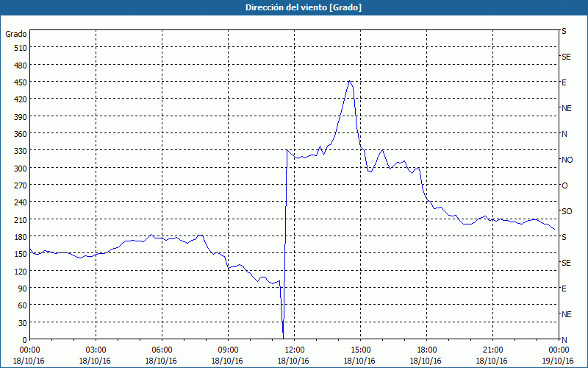Select the 60 tick label on the y-axis

tap(23, 305)
